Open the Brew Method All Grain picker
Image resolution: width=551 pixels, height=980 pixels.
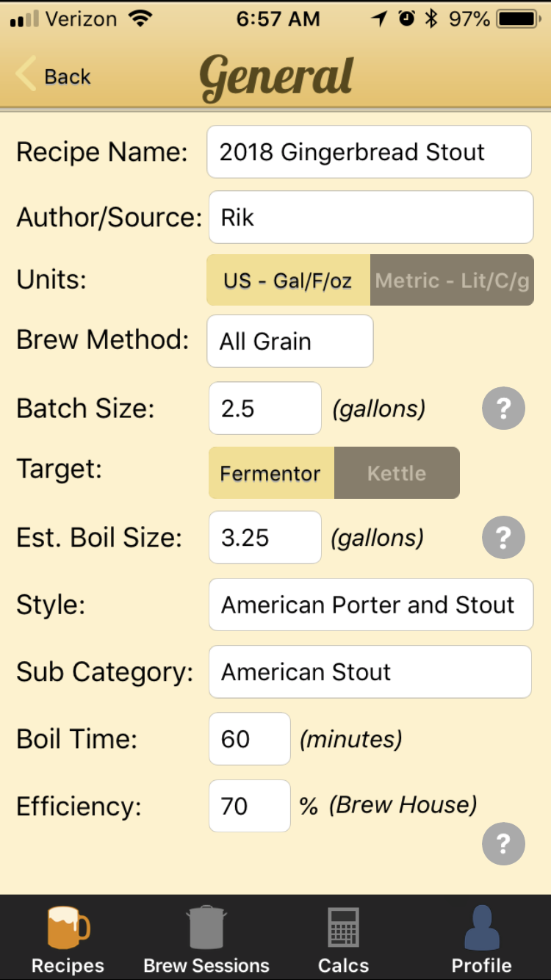(290, 342)
